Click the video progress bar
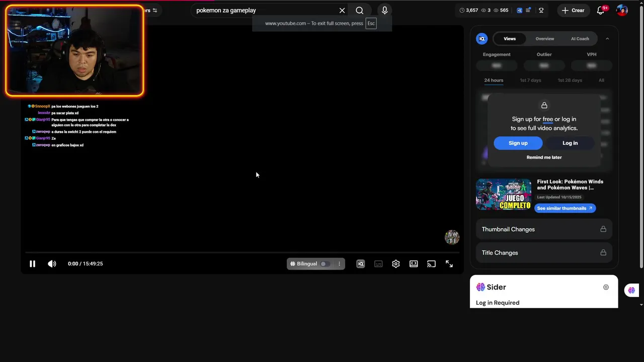This screenshot has height=362, width=644. (x=242, y=252)
